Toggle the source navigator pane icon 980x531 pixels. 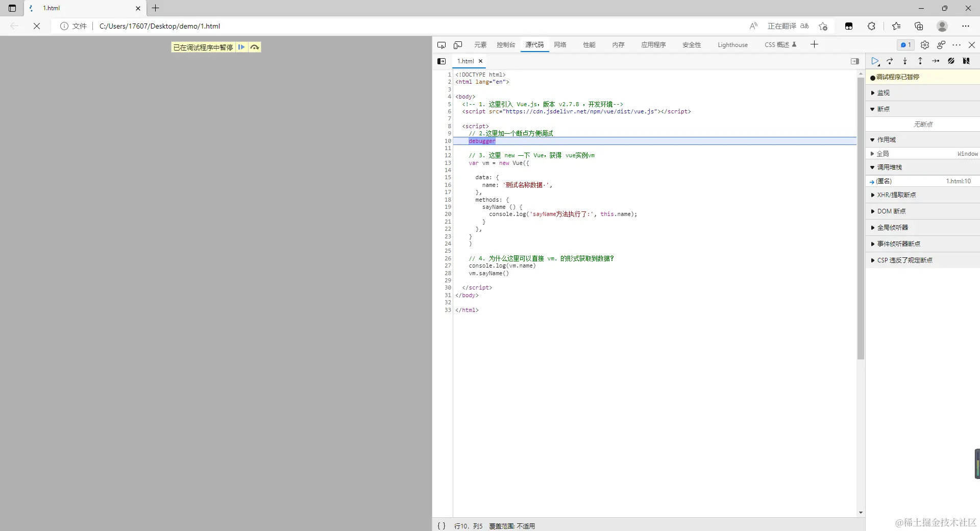click(442, 61)
